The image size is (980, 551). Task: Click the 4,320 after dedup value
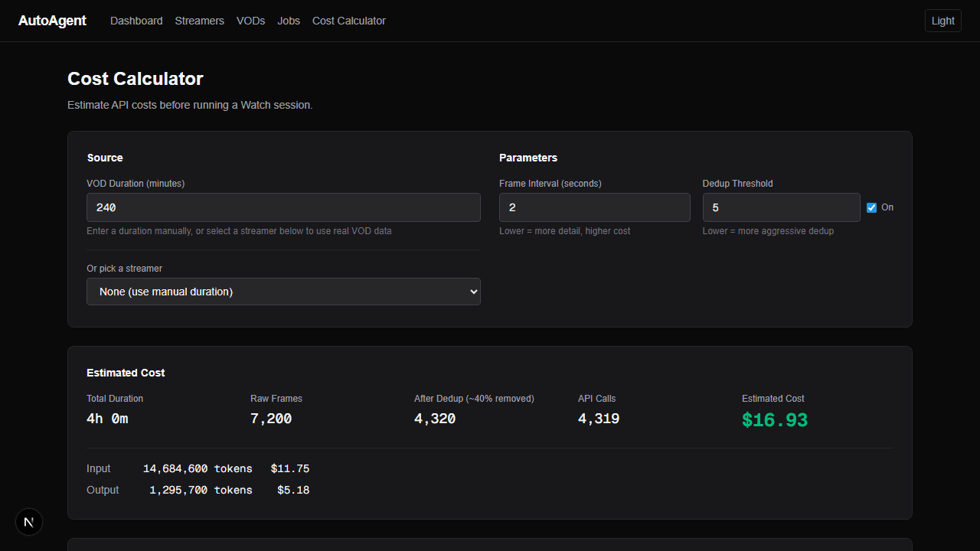click(x=435, y=419)
